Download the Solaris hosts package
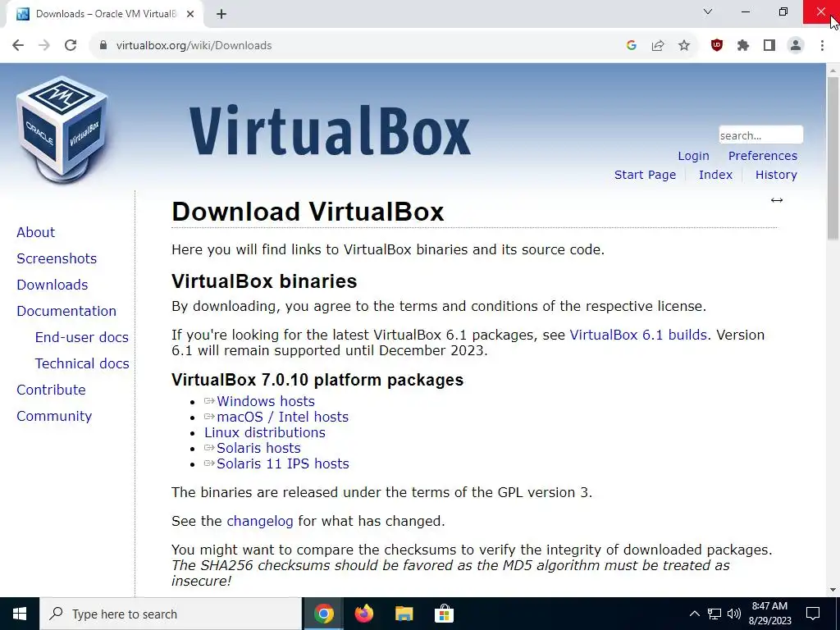 tap(258, 448)
